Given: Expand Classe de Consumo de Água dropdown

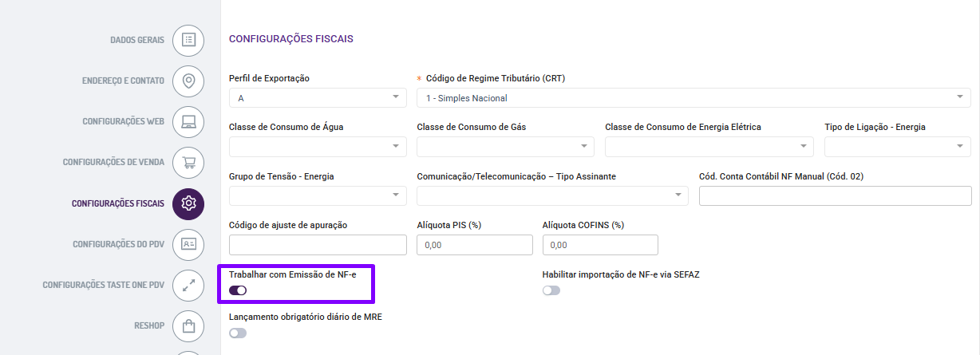Looking at the screenshot, I should point(318,147).
